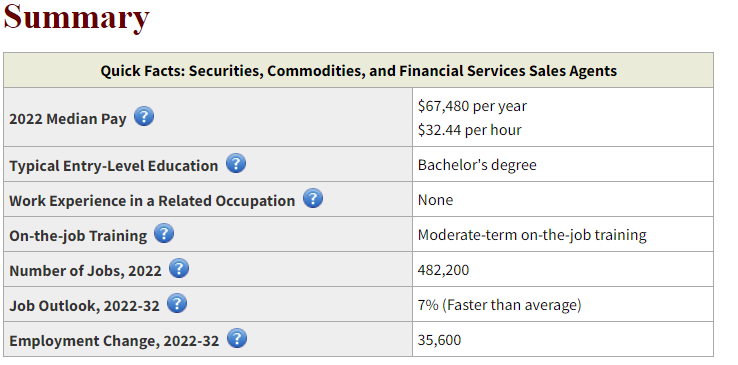Open help icon for Number of Jobs, 2022
The width and height of the screenshot is (738, 365).
pos(179,268)
